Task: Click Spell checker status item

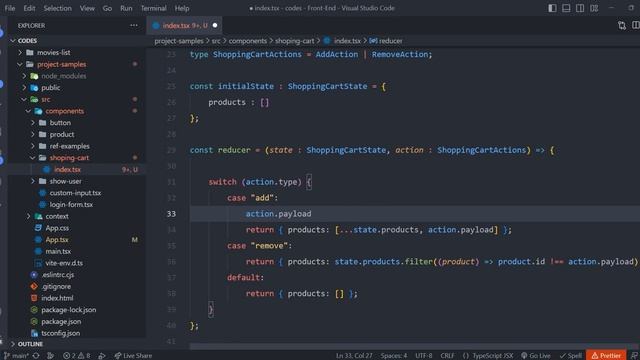Action: (571, 356)
